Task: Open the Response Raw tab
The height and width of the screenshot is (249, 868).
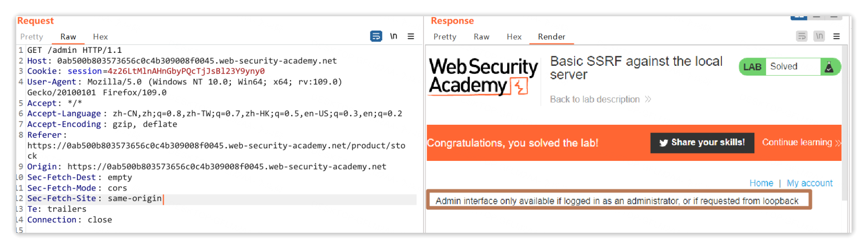Action: (x=481, y=37)
